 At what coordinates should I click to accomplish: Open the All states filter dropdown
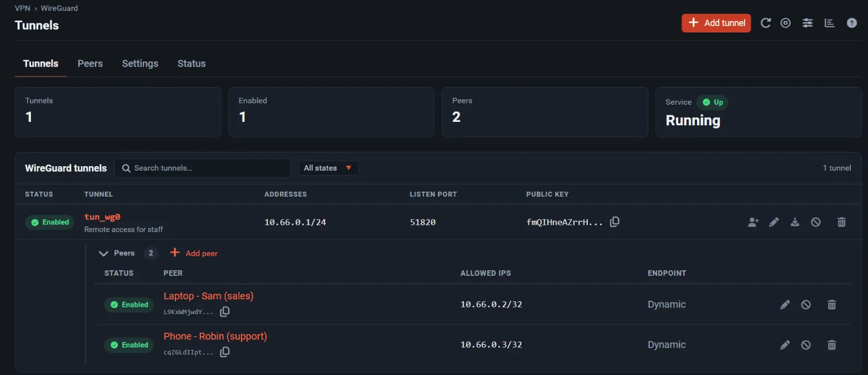[x=329, y=168]
